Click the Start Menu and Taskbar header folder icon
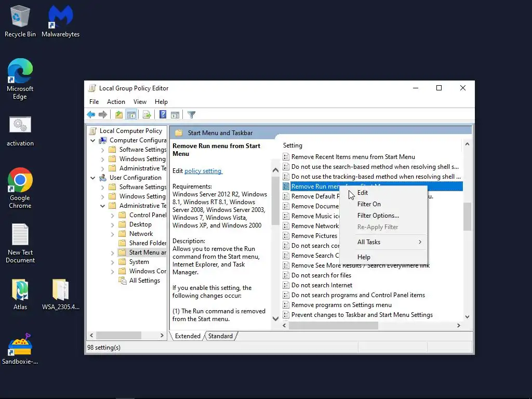The width and height of the screenshot is (532, 399). (179, 132)
